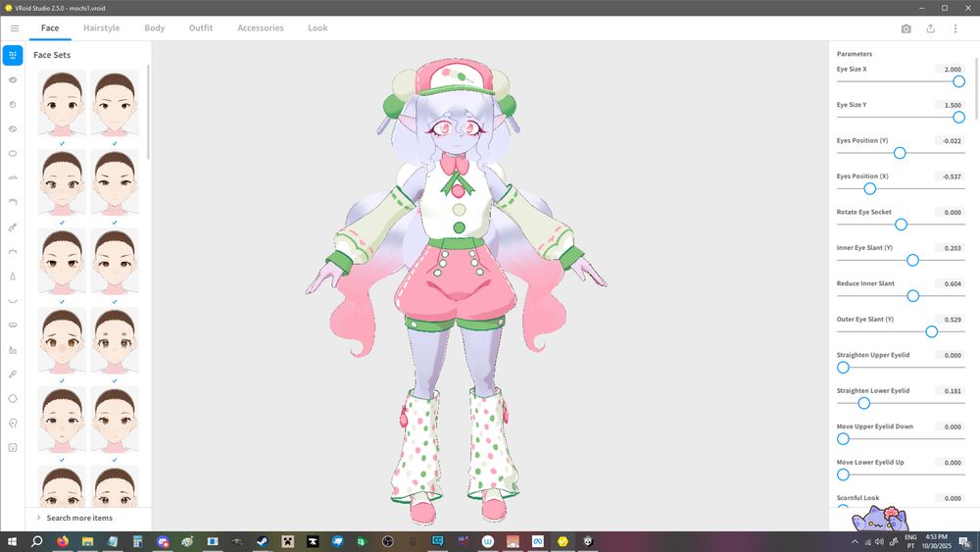Edit the Reduce Inner Slant value 0.604
This screenshot has height=552, width=980.
[950, 283]
